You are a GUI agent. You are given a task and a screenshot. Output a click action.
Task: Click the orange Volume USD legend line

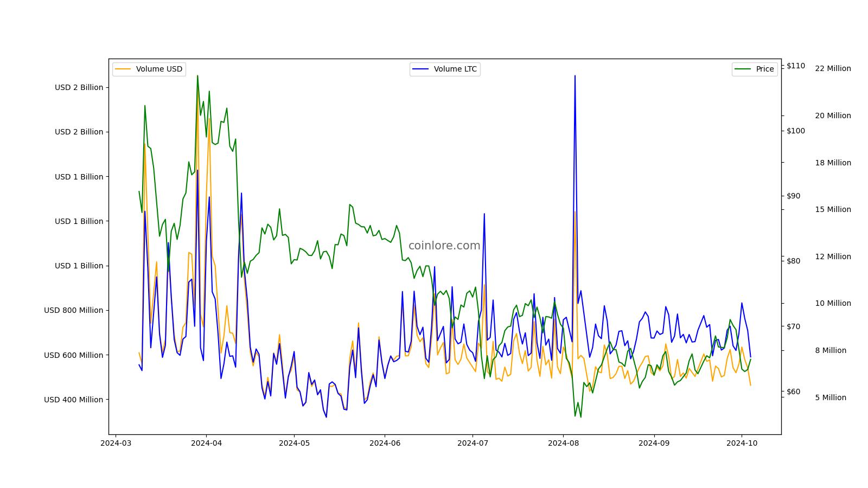[123, 69]
